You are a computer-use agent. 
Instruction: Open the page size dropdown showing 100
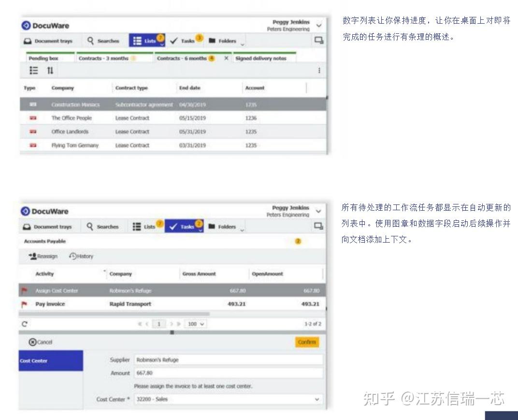pos(195,324)
